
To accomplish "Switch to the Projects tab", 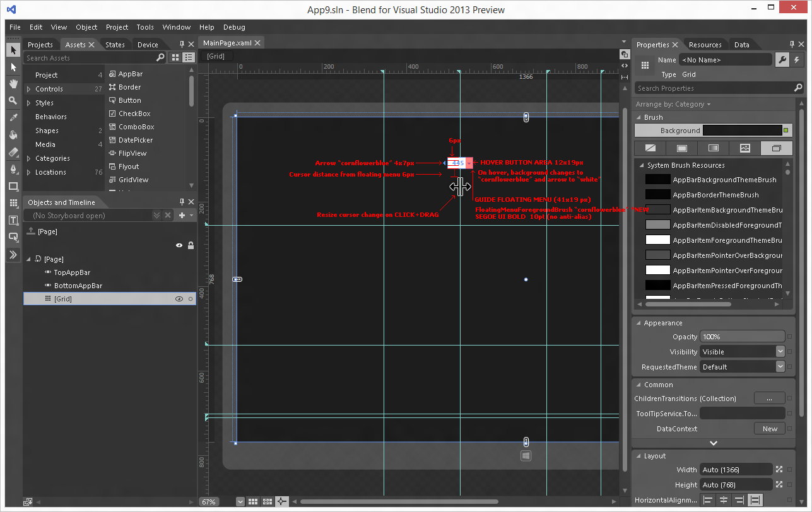I will click(40, 45).
